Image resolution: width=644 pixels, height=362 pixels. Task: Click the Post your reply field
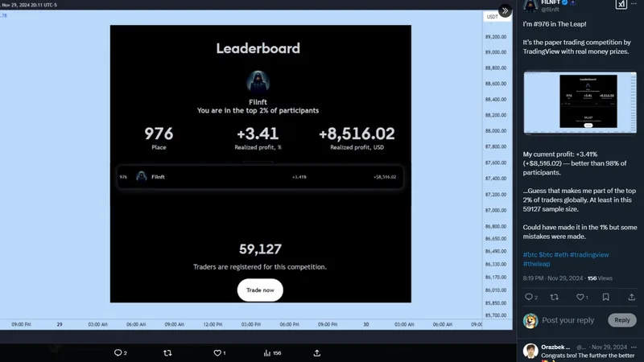coord(568,319)
